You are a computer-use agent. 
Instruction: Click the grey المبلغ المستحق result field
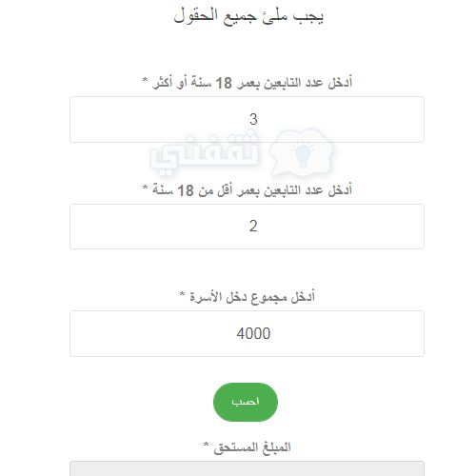247,468
